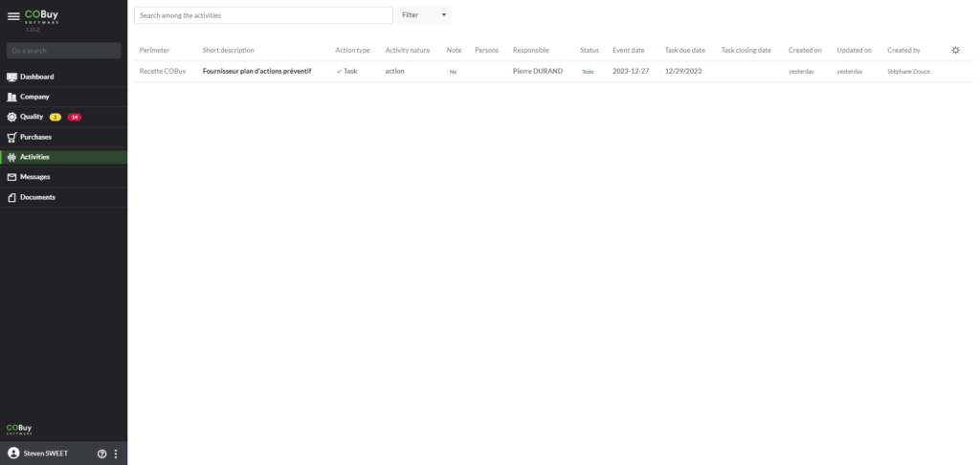Sort by Task due date column header
Image resolution: width=980 pixels, height=465 pixels.
tap(684, 50)
